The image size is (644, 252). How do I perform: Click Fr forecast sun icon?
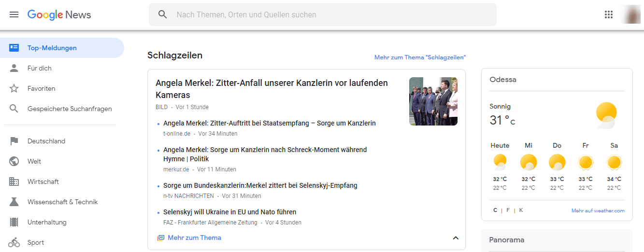pos(586,162)
